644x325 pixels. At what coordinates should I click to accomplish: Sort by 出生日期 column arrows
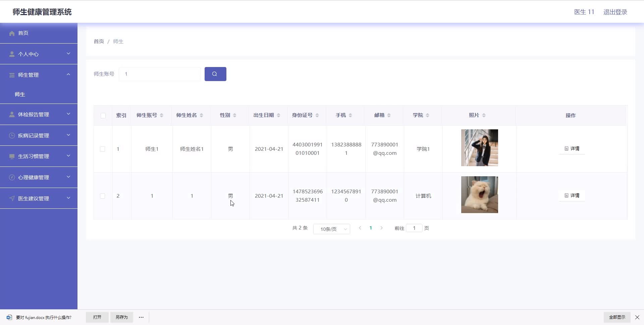click(x=278, y=115)
